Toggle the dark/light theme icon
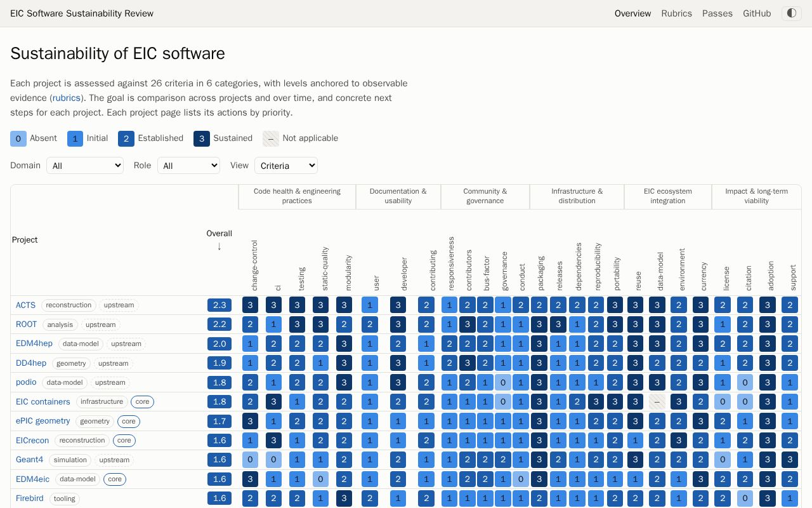This screenshot has height=508, width=812. (x=791, y=13)
